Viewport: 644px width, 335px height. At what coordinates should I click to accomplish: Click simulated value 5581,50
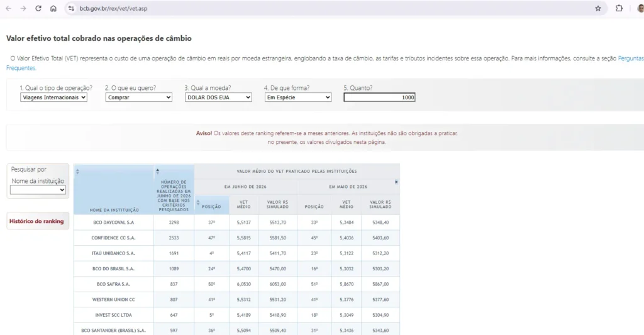click(x=277, y=238)
